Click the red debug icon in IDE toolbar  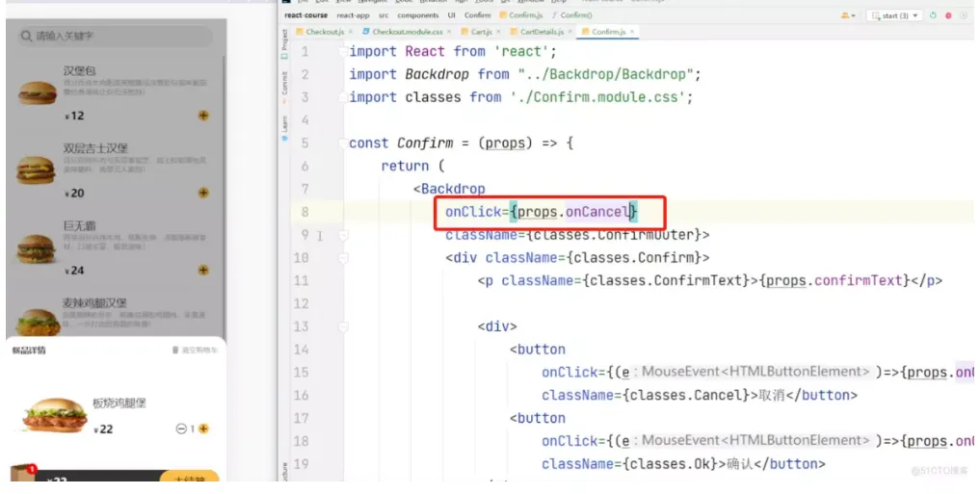click(x=948, y=15)
